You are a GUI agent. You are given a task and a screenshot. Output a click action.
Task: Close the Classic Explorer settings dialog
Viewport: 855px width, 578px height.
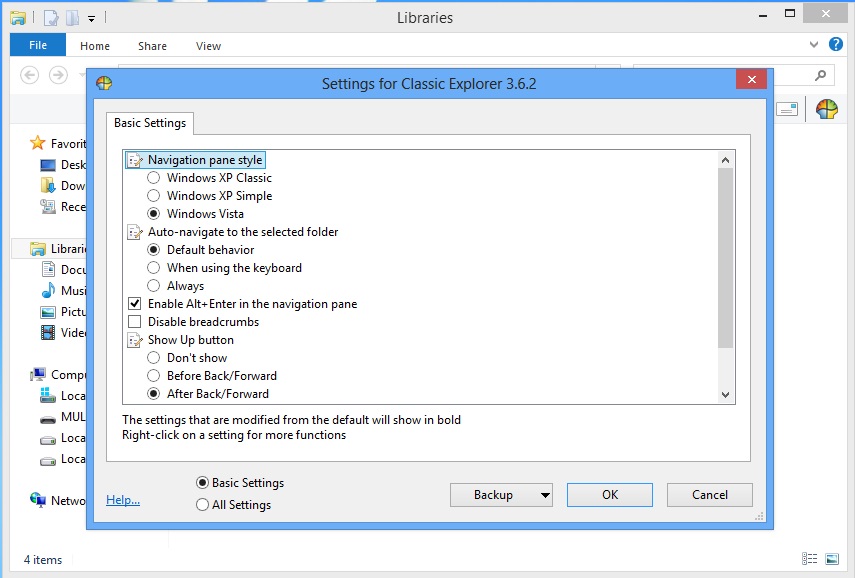751,80
